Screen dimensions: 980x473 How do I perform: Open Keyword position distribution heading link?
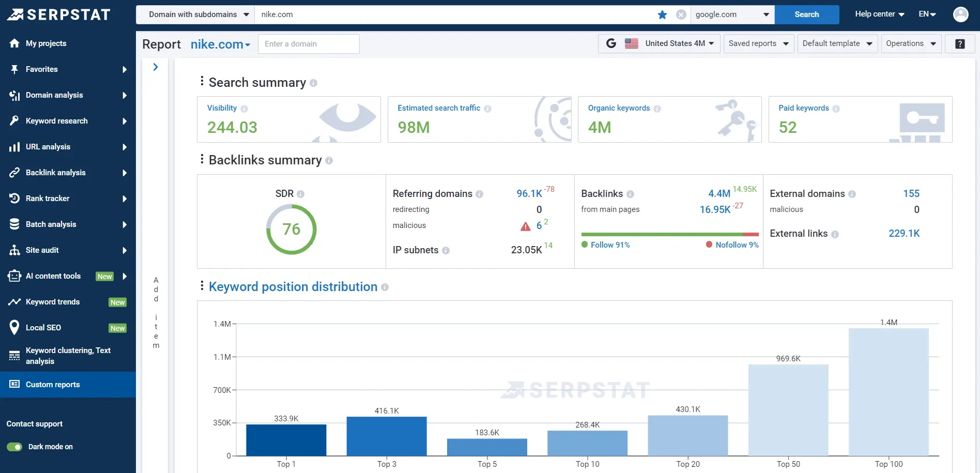pos(293,286)
